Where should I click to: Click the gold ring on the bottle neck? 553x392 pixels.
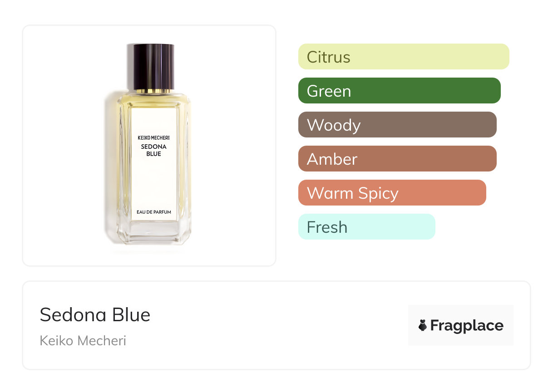[x=151, y=91]
